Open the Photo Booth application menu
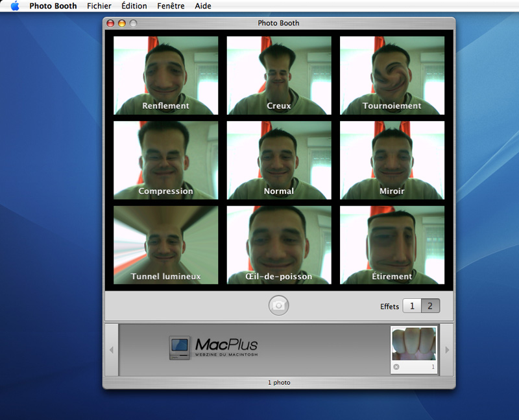Screen dimensions: 519x420 coord(53,6)
